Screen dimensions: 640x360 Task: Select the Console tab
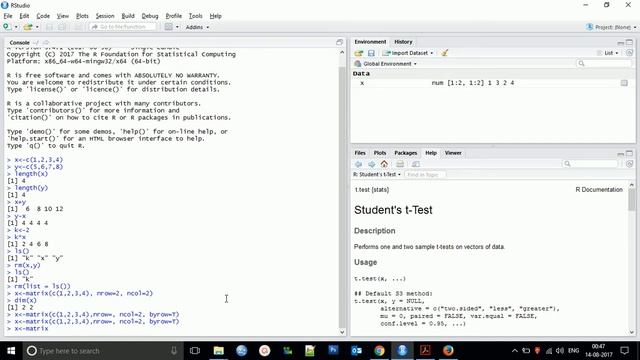pyautogui.click(x=19, y=42)
